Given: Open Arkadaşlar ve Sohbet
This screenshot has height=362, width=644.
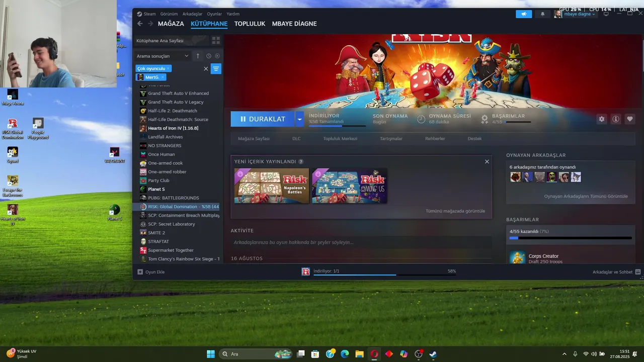Looking at the screenshot, I should [616, 272].
